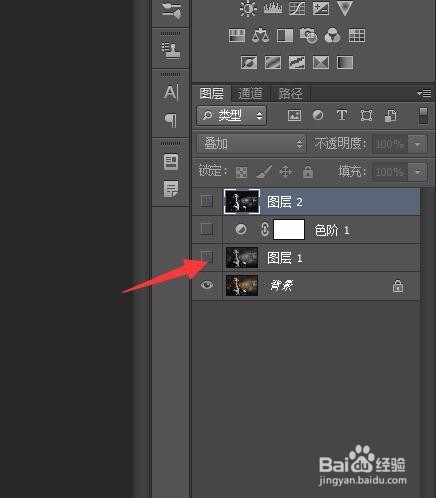This screenshot has height=498, width=436.
Task: Filter layers by type layers (T icon)
Action: click(342, 115)
